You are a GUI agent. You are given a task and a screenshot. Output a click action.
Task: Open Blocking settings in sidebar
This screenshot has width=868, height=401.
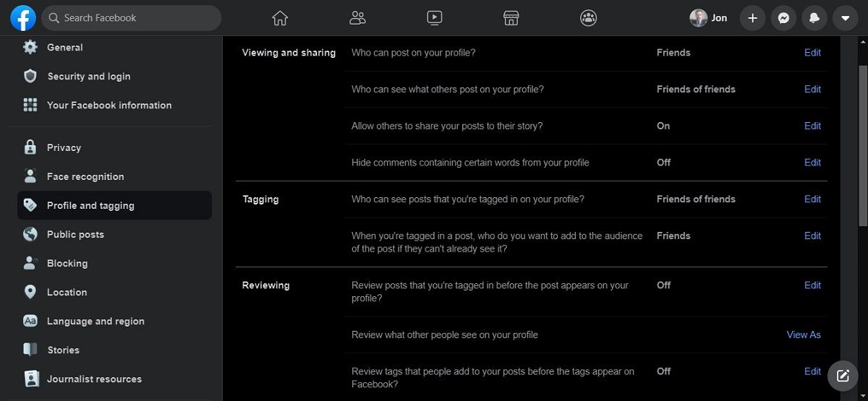coord(67,263)
